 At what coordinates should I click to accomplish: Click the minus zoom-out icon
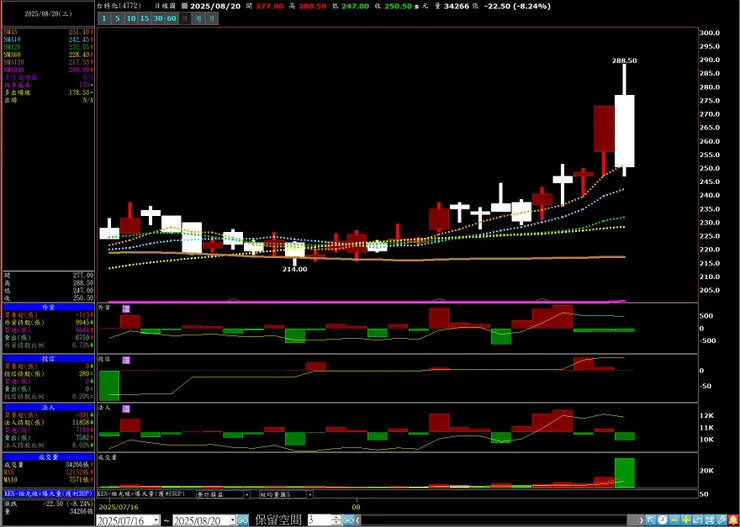[x=674, y=520]
